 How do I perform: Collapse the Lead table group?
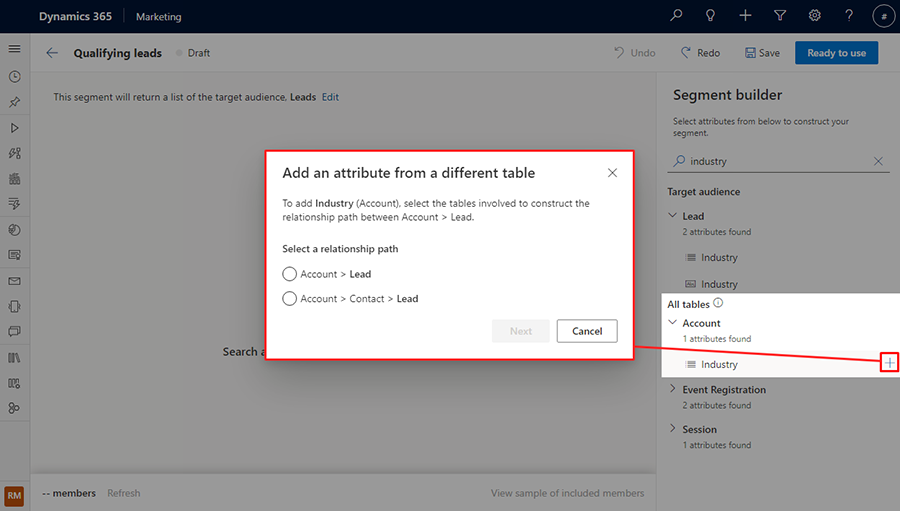point(672,216)
